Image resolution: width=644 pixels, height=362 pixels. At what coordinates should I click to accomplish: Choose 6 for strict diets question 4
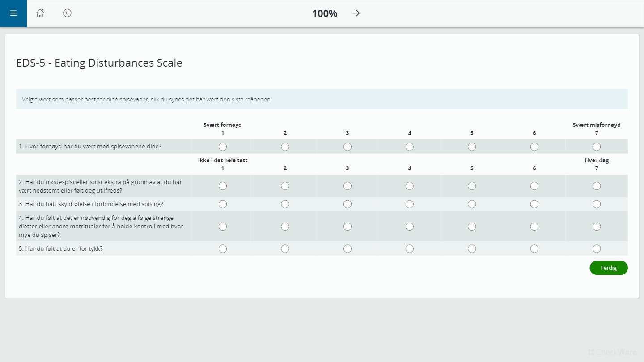[534, 227]
